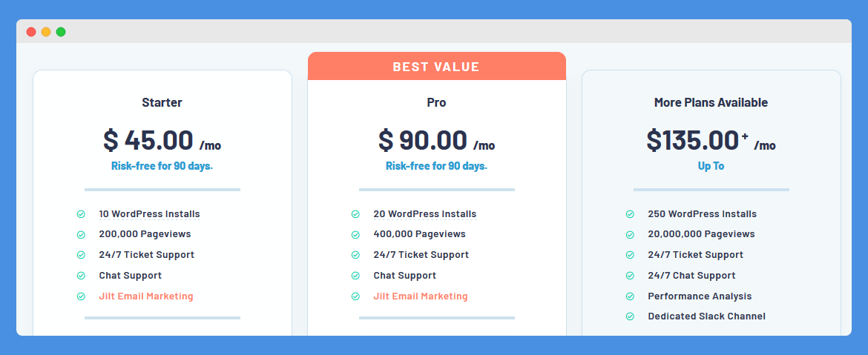
Task: Open the Jilt Email Marketing link in Pro
Action: (x=421, y=296)
